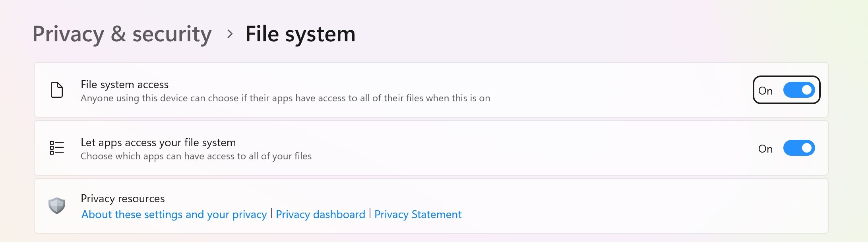Select the File system access settings card
Image resolution: width=868 pixels, height=242 pixels.
pos(596,90)
